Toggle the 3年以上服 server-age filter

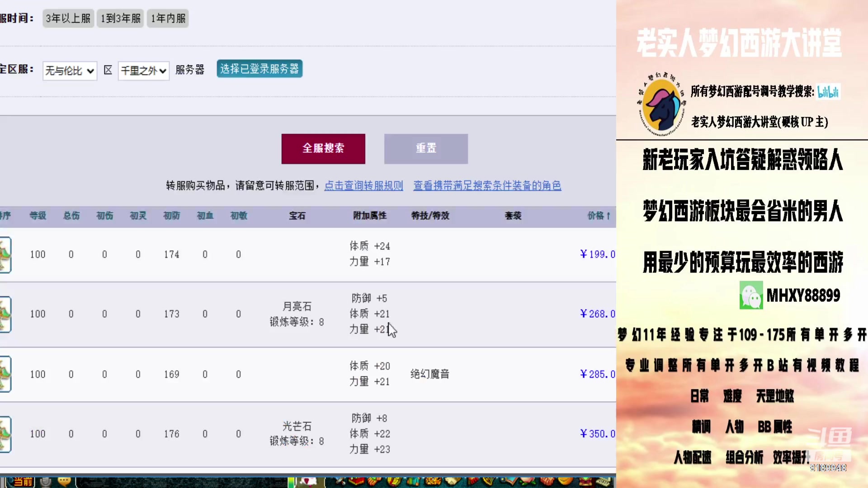pos(68,19)
